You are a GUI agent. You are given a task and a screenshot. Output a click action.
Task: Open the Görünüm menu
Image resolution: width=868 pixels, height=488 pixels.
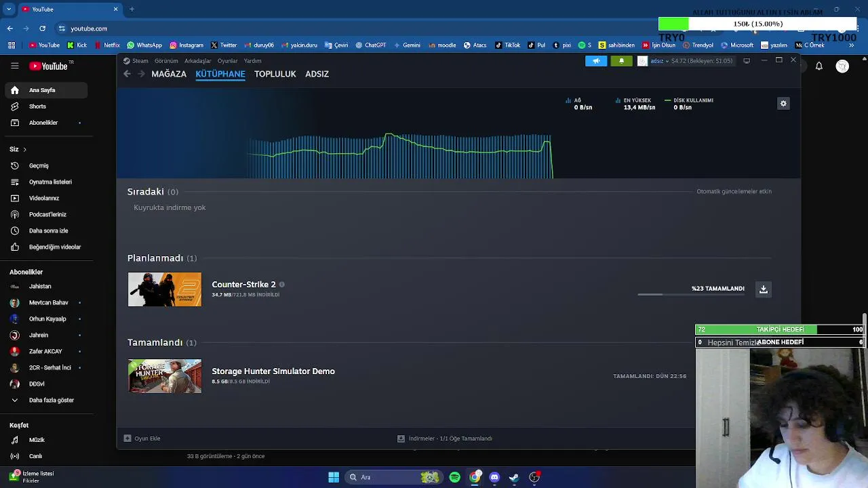[166, 61]
